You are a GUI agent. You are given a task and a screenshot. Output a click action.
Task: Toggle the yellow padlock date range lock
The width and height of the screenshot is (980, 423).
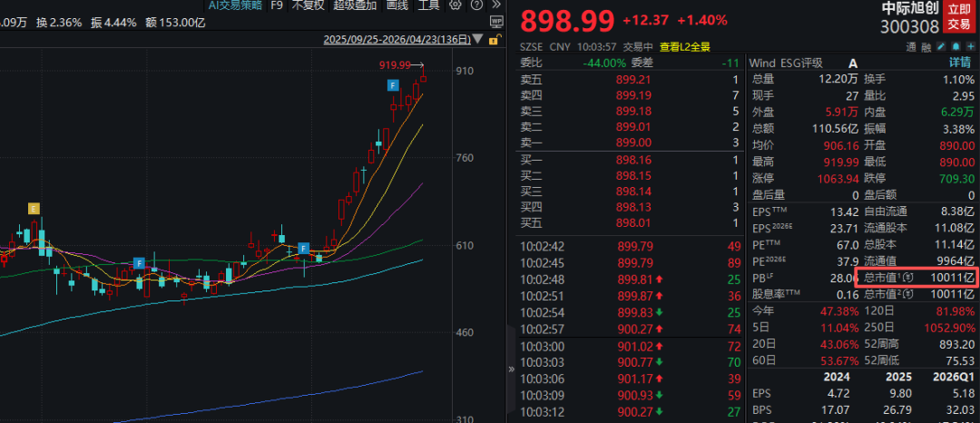pos(495,40)
